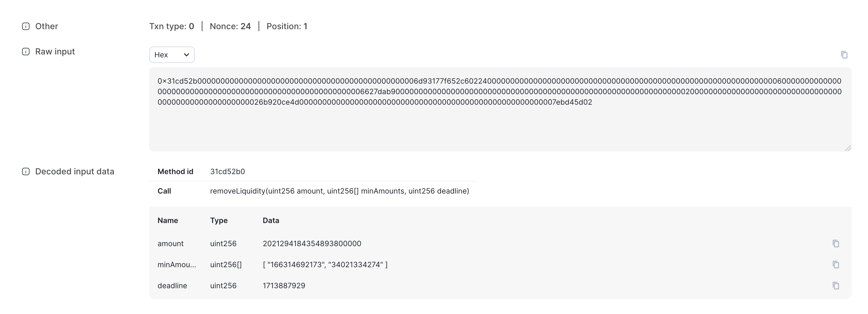Click the Position: 1 text
The image size is (868, 314).
[287, 26]
